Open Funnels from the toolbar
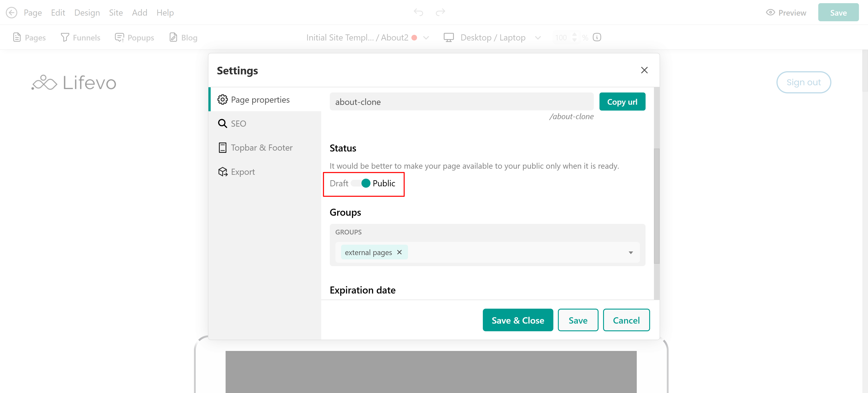 (x=80, y=37)
